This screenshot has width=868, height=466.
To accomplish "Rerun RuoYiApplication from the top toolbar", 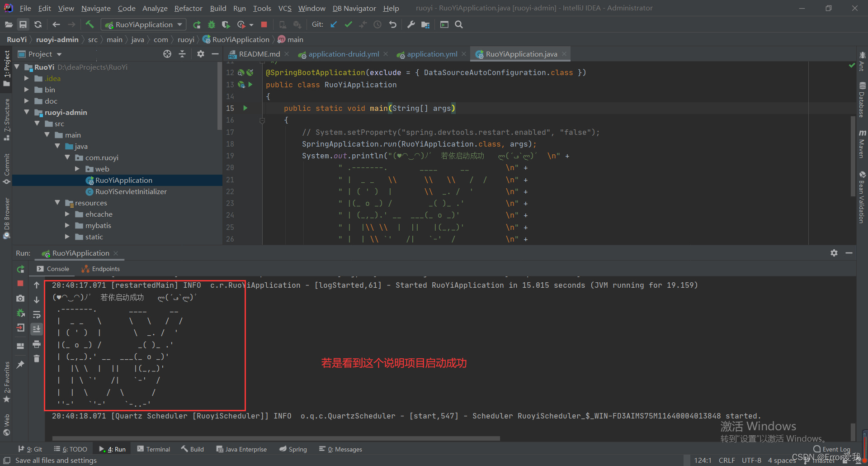I will (x=197, y=24).
